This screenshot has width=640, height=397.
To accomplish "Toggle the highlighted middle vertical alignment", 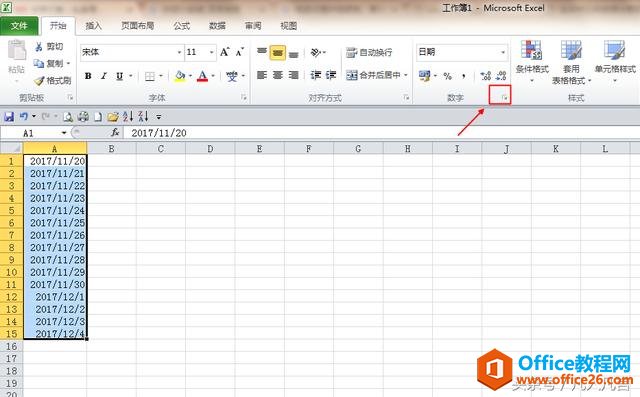I will (x=278, y=53).
